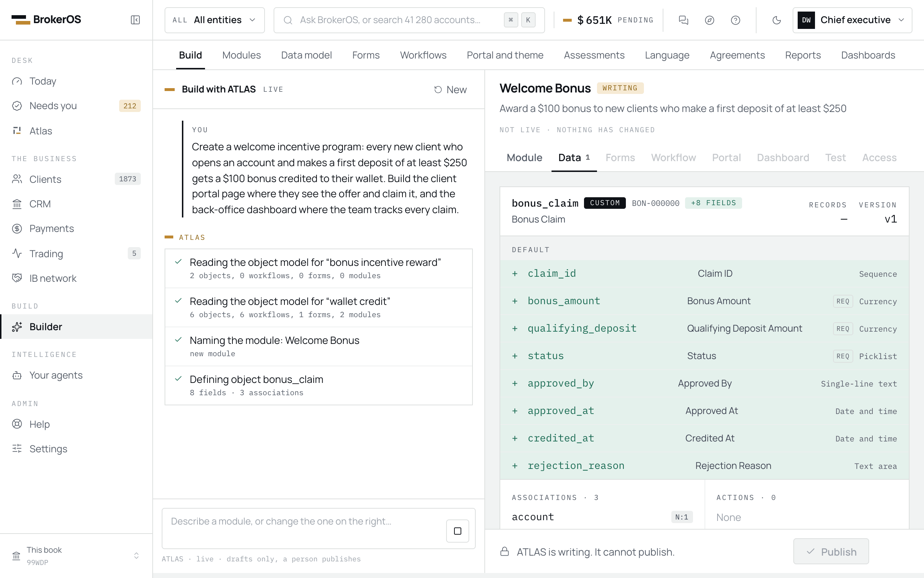Start a New ATLAS conversation

coord(450,90)
